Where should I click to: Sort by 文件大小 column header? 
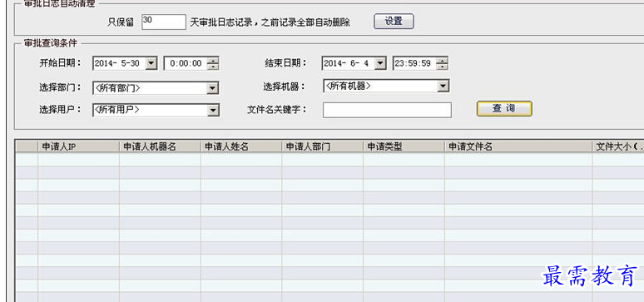[618, 146]
